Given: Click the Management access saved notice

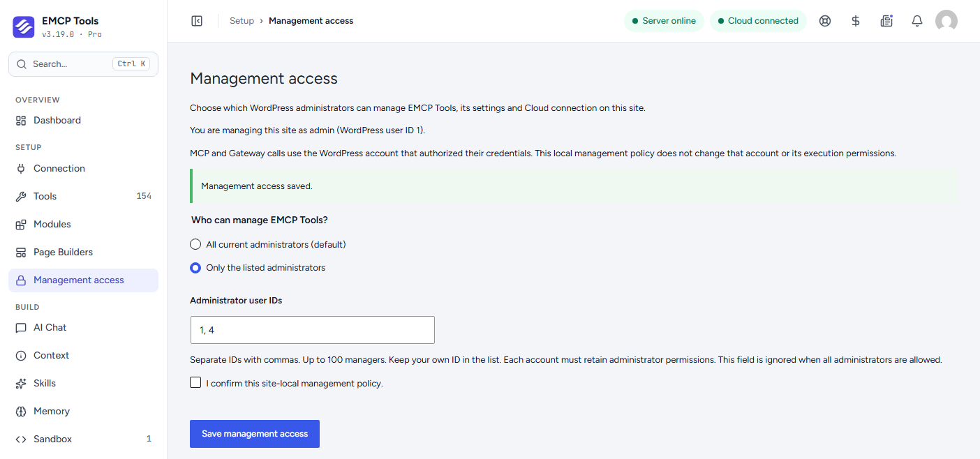Looking at the screenshot, I should click(x=574, y=186).
